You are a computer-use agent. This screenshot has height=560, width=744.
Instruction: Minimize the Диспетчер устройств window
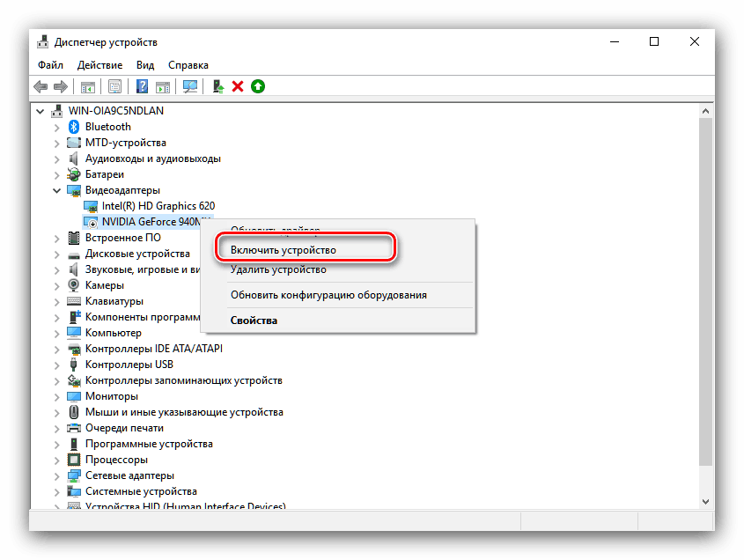pyautogui.click(x=615, y=41)
